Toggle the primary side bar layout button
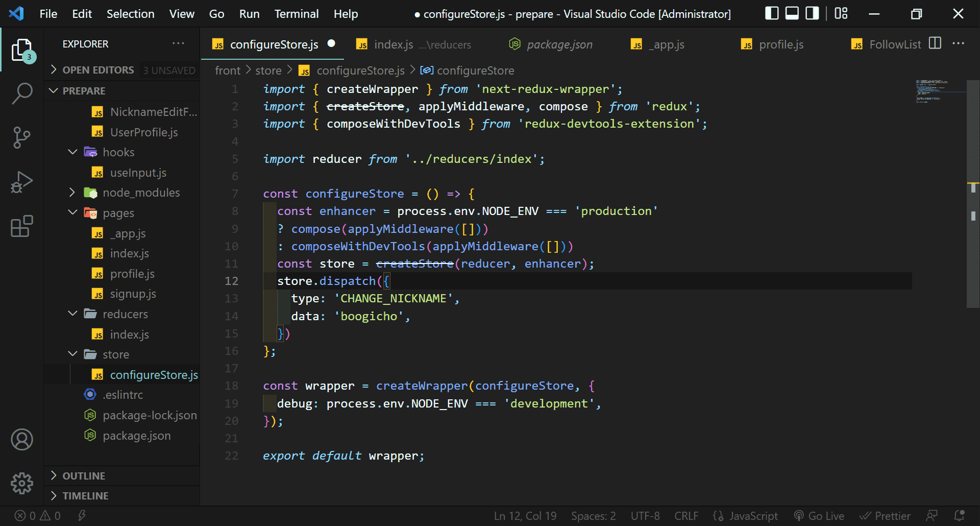Image resolution: width=980 pixels, height=526 pixels. pyautogui.click(x=772, y=14)
